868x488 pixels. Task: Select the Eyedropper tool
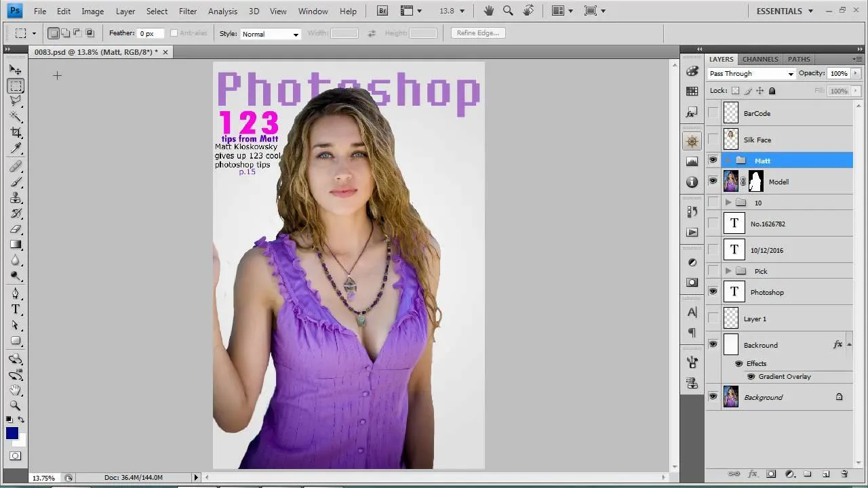point(16,148)
